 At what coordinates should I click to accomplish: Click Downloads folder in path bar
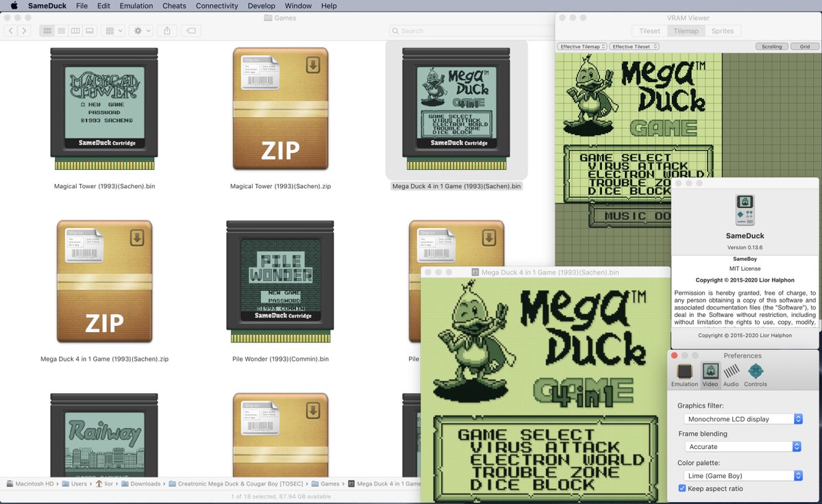pos(142,483)
